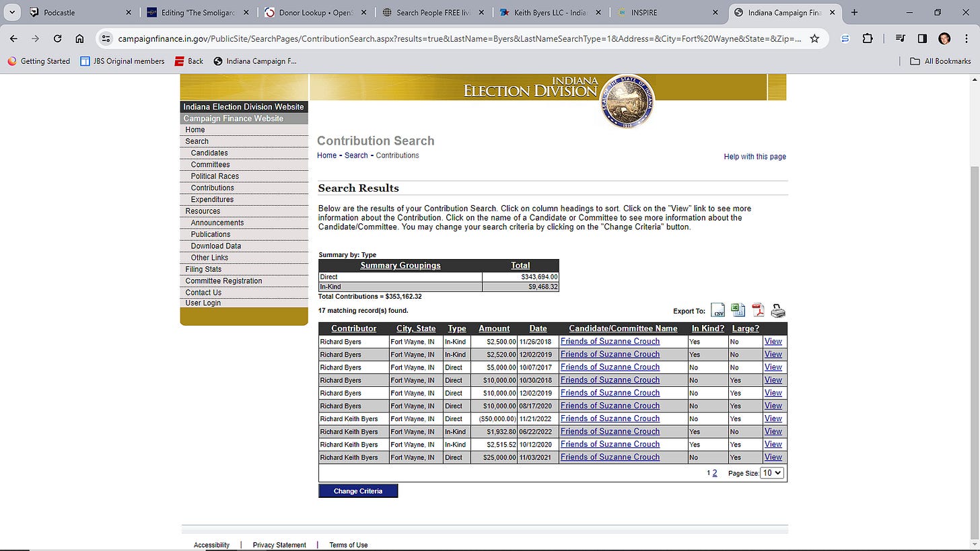Export results to Excel icon
This screenshot has height=551, width=980.
click(x=738, y=311)
